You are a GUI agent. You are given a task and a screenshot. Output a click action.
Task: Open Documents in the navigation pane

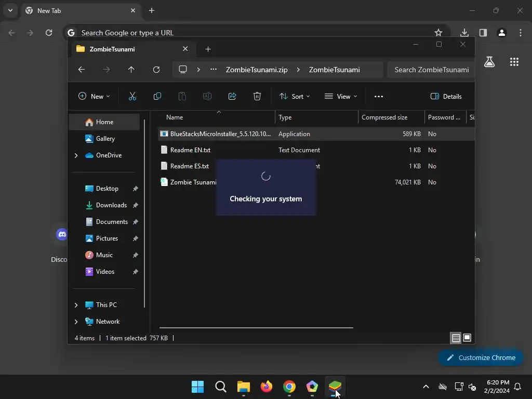point(104,222)
